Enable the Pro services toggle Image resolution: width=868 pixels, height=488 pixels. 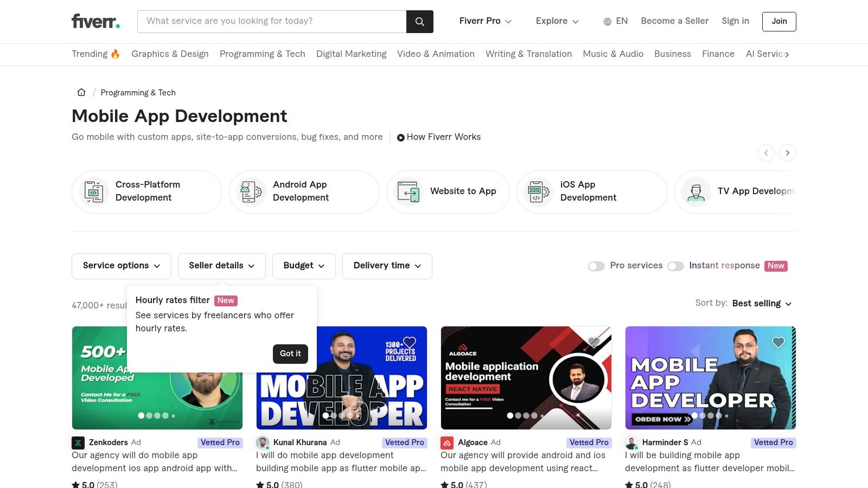point(596,266)
